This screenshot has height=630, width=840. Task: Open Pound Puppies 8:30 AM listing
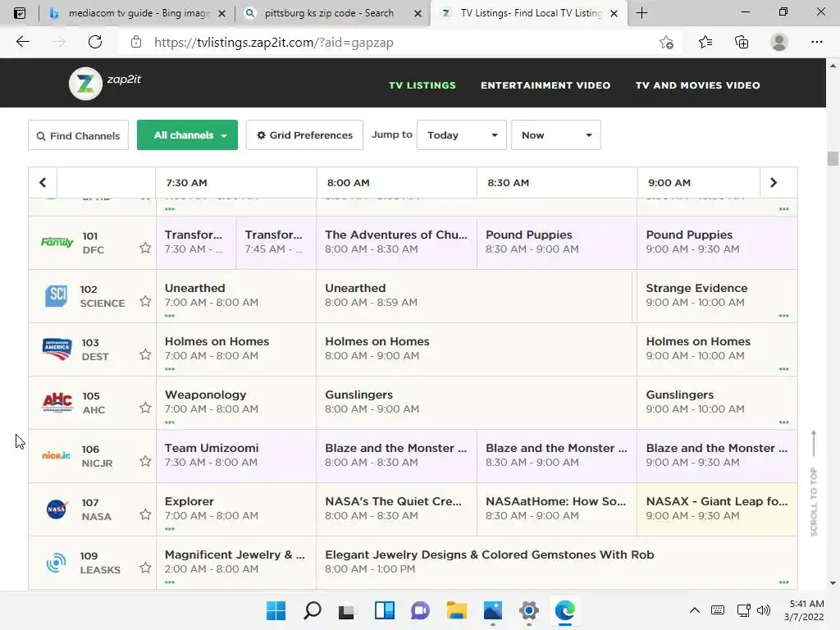tap(557, 242)
